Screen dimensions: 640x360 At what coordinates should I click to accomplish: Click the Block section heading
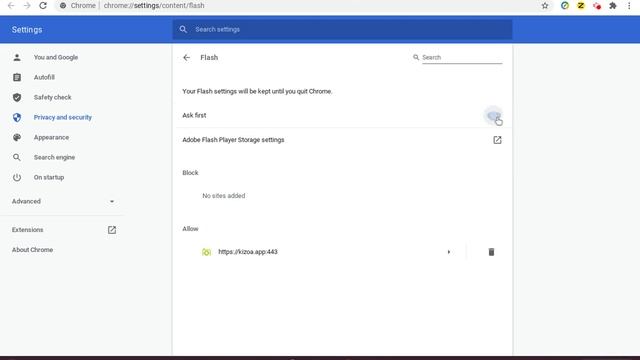[190, 173]
